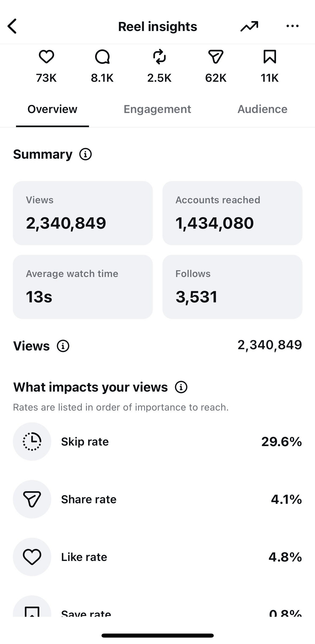Screen dimensions: 315x644
Task: Open the trending arrow boost icon
Action: (x=249, y=26)
